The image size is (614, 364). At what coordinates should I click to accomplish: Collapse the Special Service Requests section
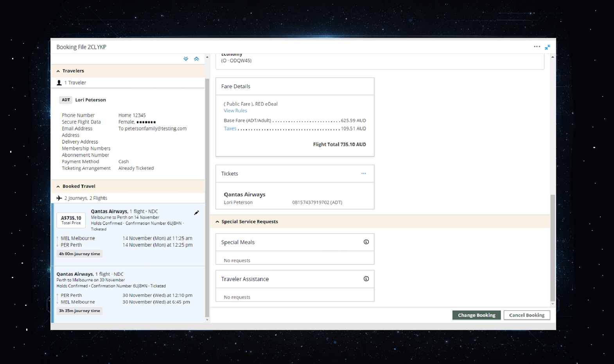[x=217, y=222]
